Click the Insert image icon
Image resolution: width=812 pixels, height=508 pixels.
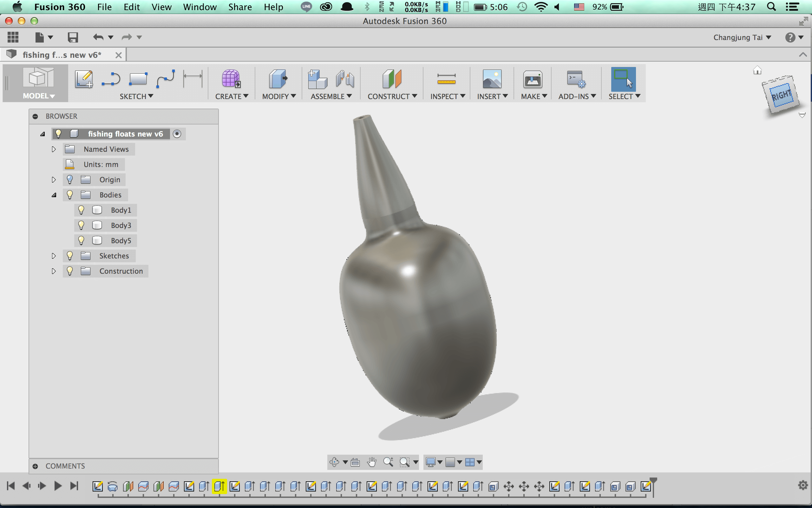(492, 79)
